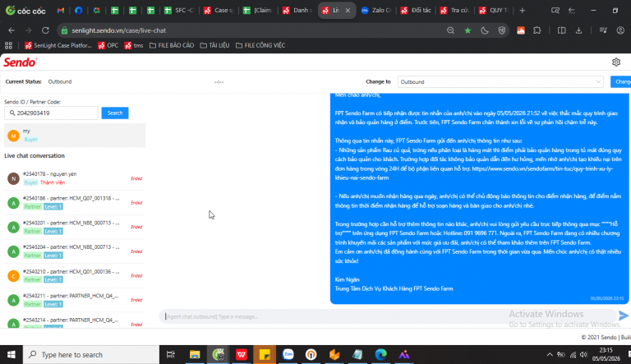Open conversation #2540201 partner HCM_NBE_000713

point(75,227)
